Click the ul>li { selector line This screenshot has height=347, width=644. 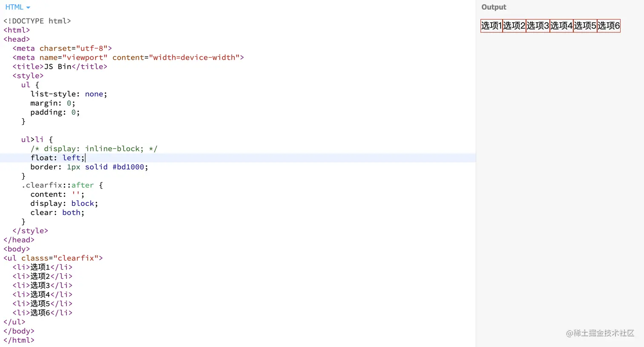coord(37,139)
